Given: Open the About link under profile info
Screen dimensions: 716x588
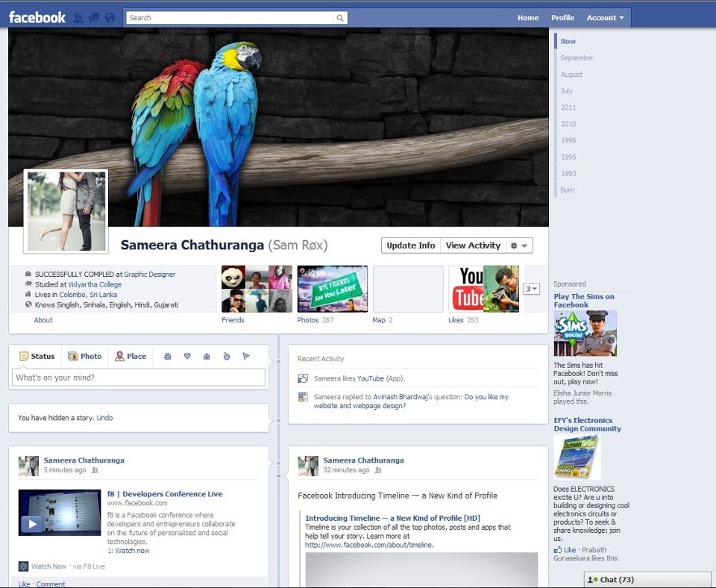Looking at the screenshot, I should coord(43,320).
